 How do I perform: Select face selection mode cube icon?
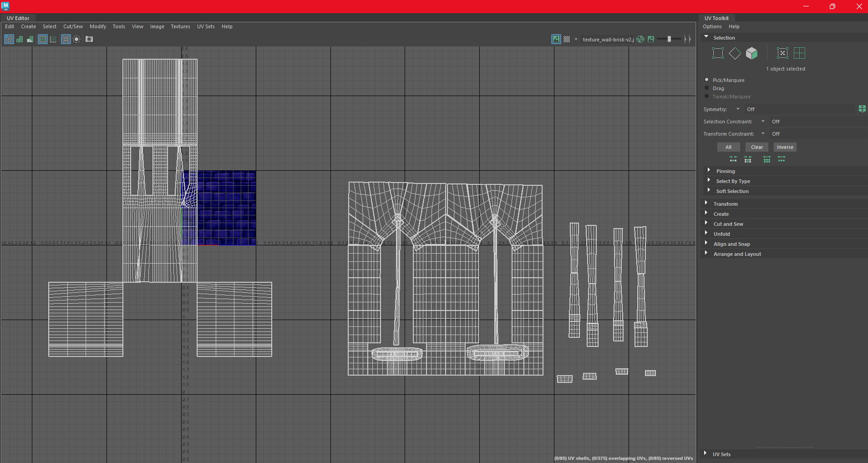[752, 53]
